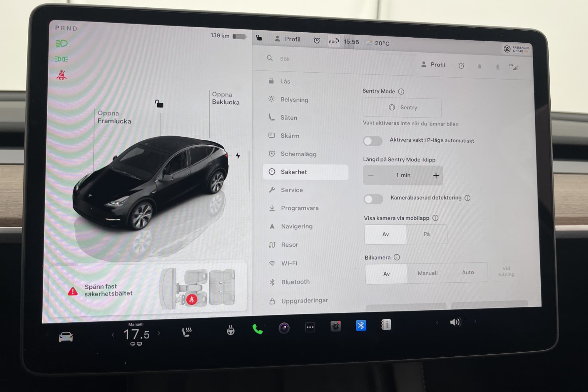Tap the unlock padlock above the car
This screenshot has height=392, width=588.
[x=159, y=104]
